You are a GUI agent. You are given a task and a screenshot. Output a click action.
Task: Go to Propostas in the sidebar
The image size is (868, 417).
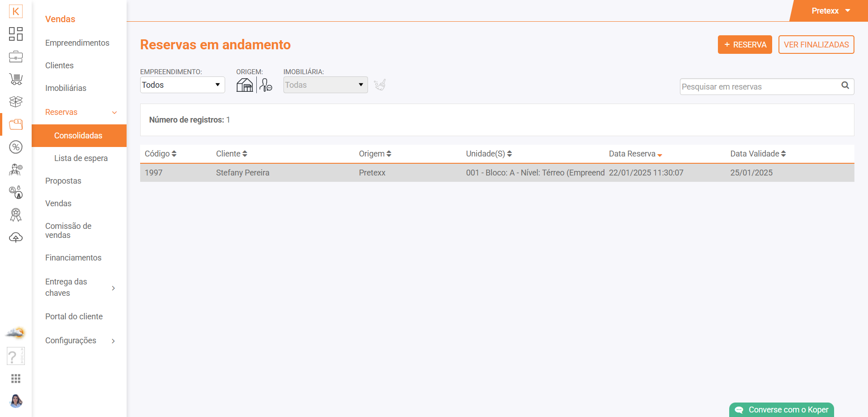[x=63, y=181]
